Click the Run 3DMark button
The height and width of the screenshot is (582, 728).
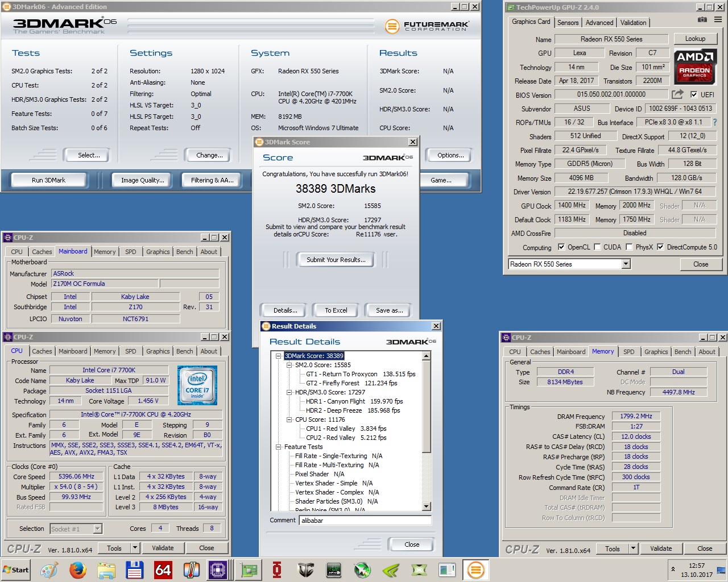tap(48, 180)
